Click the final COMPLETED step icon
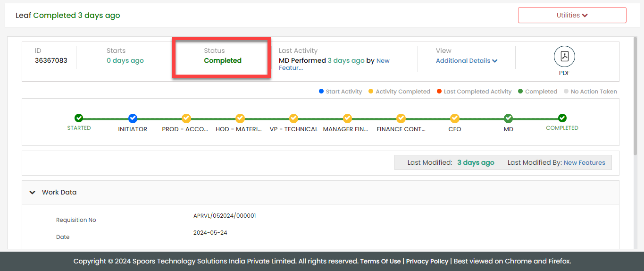 562,118
